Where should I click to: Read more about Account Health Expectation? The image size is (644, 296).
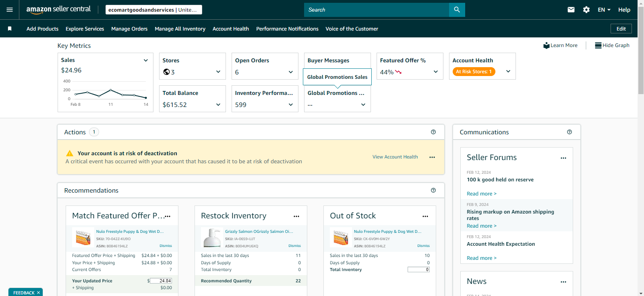click(482, 258)
